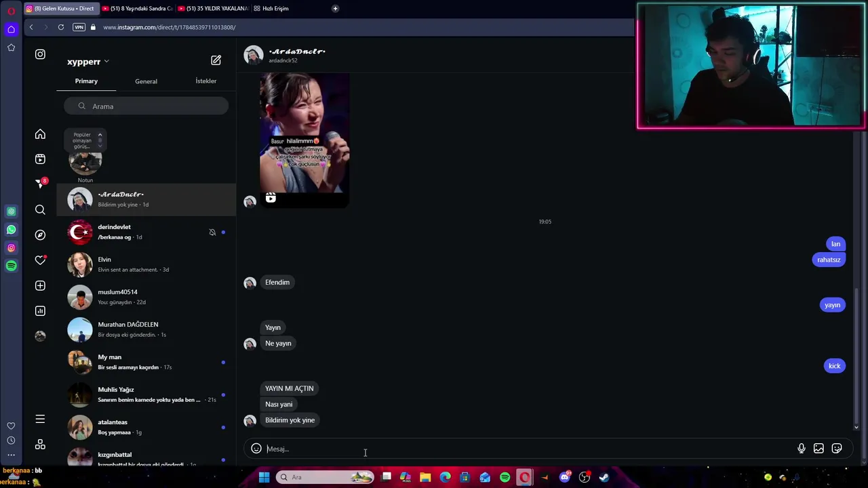Switch to the İstekler requests tab
868x488 pixels.
206,81
